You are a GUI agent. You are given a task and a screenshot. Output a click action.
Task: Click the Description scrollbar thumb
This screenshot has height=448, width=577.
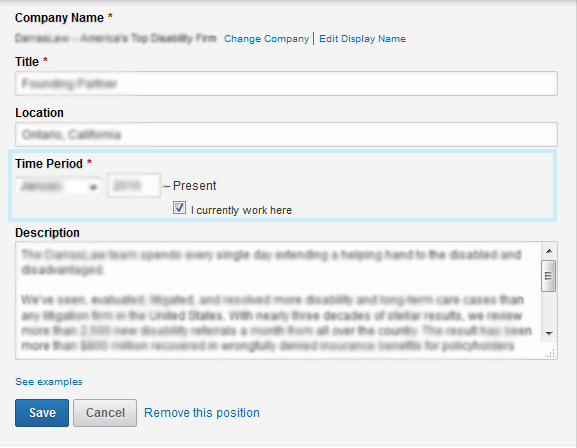(x=549, y=276)
